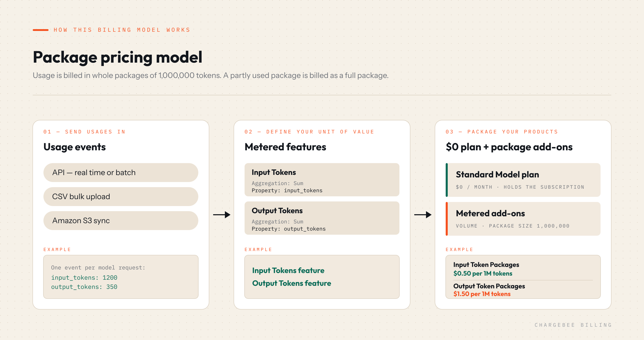Viewport: 644px width, 340px height.
Task: Click '$0 plan + package add-ons' heading
Action: [x=509, y=147]
